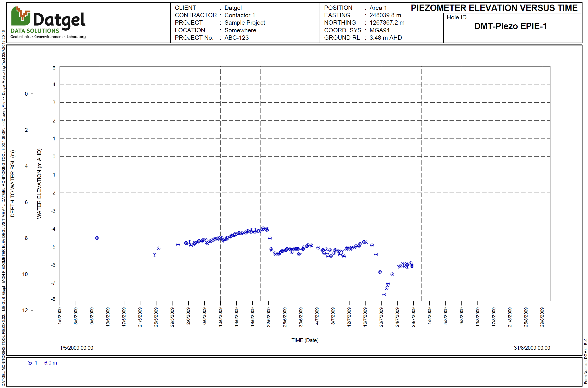588x388 pixels.
Task: Click the start date 1/5/2009 00:00 label
Action: coord(77,348)
